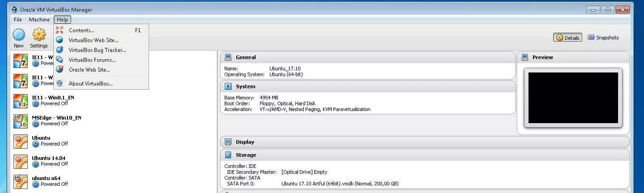Click the System section chip icon

pyautogui.click(x=228, y=86)
